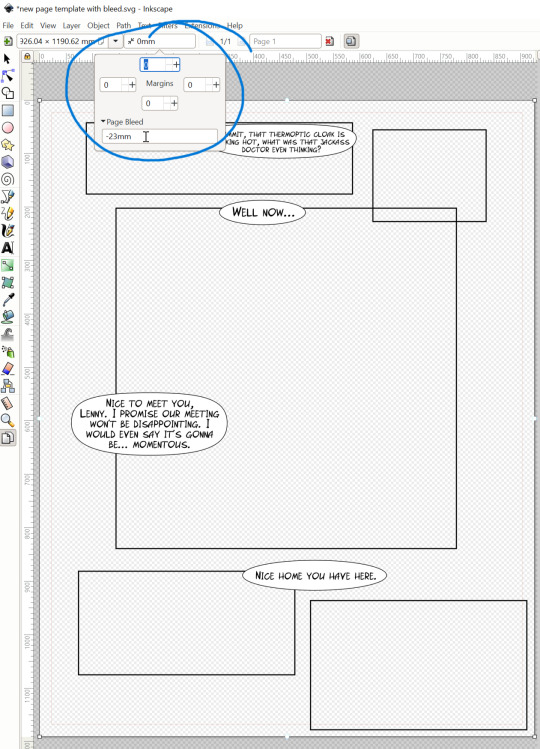Delete the page with red X icon
The width and height of the screenshot is (540, 749).
[329, 42]
